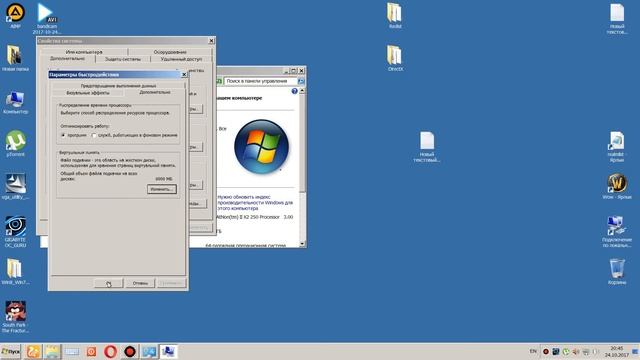640x360 pixels.
Task: Switch to the system properties taskbar button
Action: pyautogui.click(x=168, y=351)
